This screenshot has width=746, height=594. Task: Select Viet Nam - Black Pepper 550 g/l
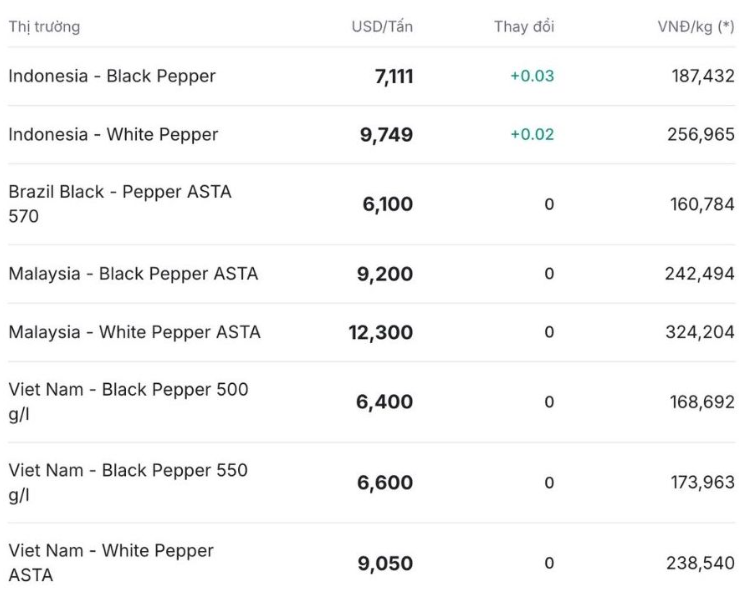(x=128, y=482)
